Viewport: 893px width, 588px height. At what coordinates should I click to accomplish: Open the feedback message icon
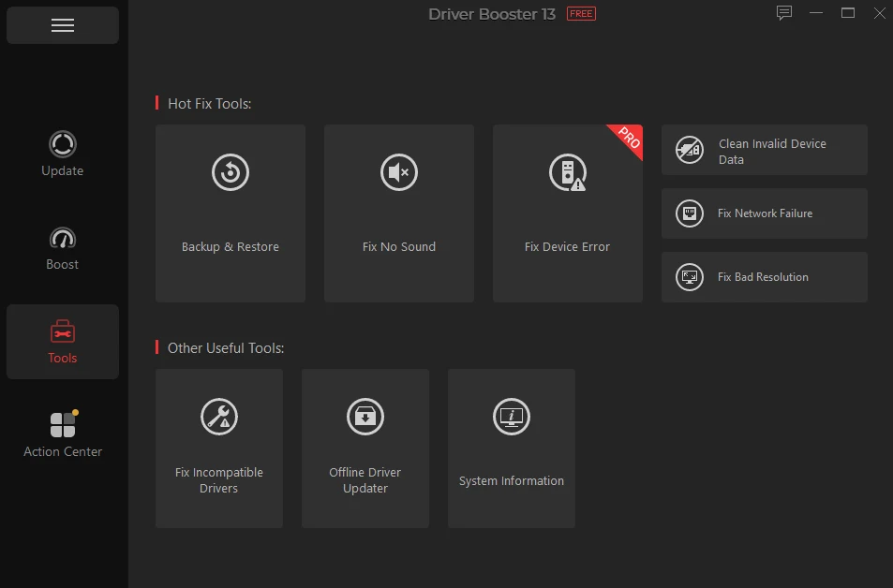pyautogui.click(x=784, y=13)
